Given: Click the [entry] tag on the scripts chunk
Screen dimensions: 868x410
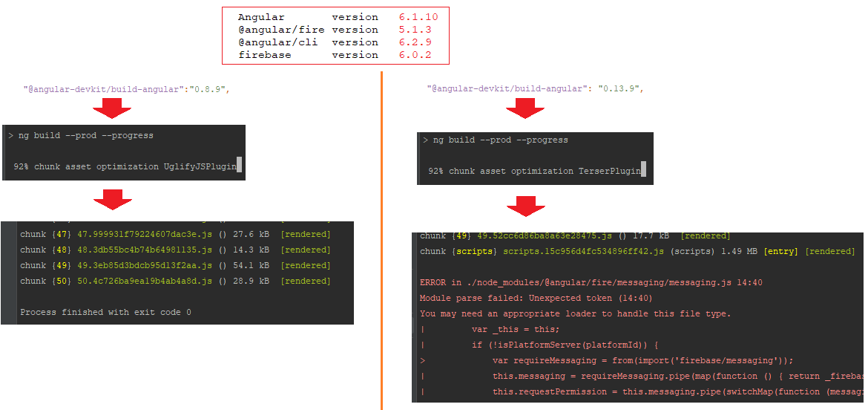Looking at the screenshot, I should pyautogui.click(x=780, y=252).
